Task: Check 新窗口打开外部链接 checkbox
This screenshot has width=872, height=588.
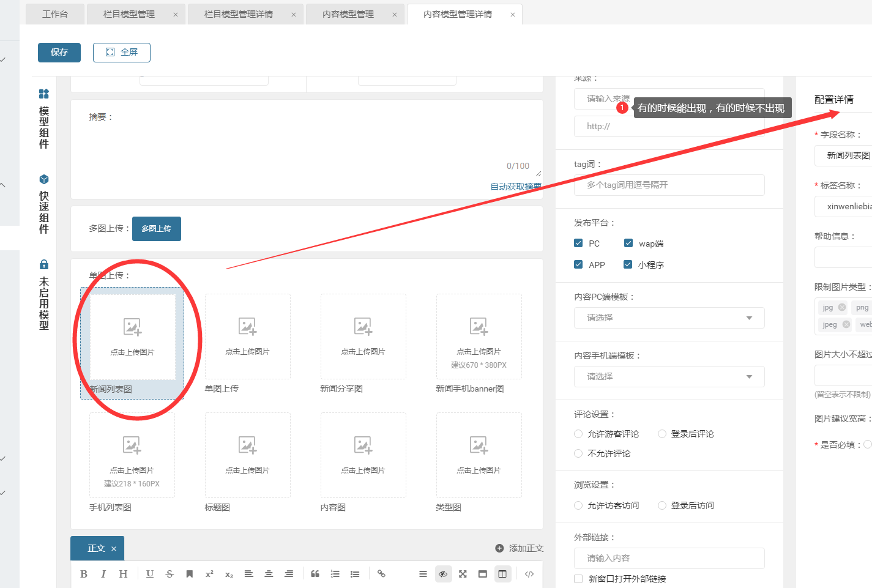Action: (x=578, y=579)
